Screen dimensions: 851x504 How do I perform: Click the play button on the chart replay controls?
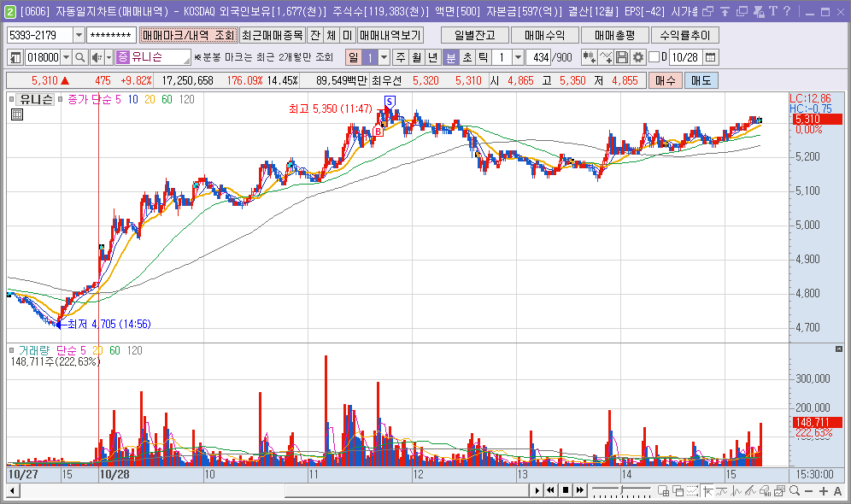537,490
